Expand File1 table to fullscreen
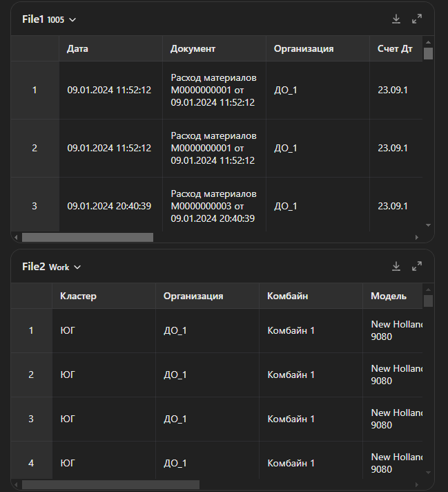The height and width of the screenshot is (492, 448). pyautogui.click(x=417, y=19)
